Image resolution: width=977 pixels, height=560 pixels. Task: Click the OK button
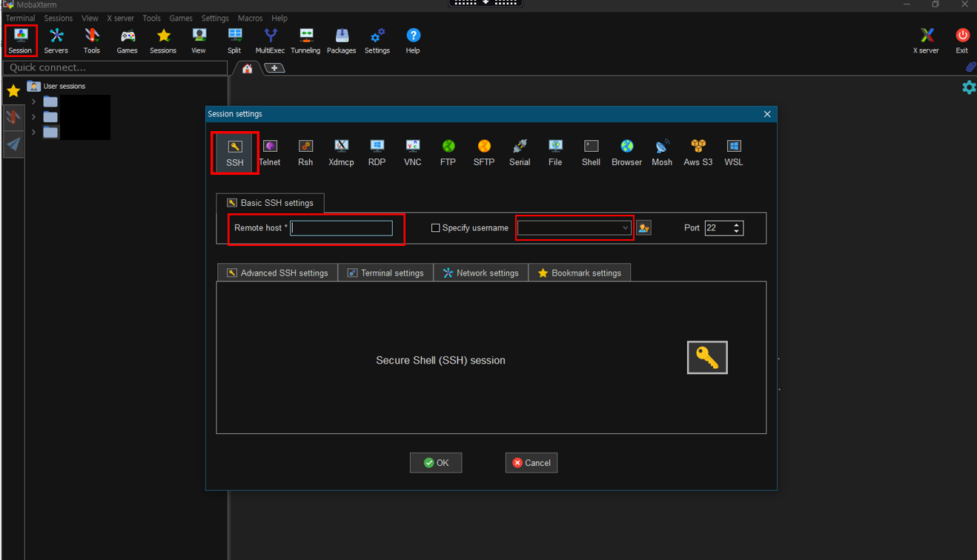(x=436, y=463)
